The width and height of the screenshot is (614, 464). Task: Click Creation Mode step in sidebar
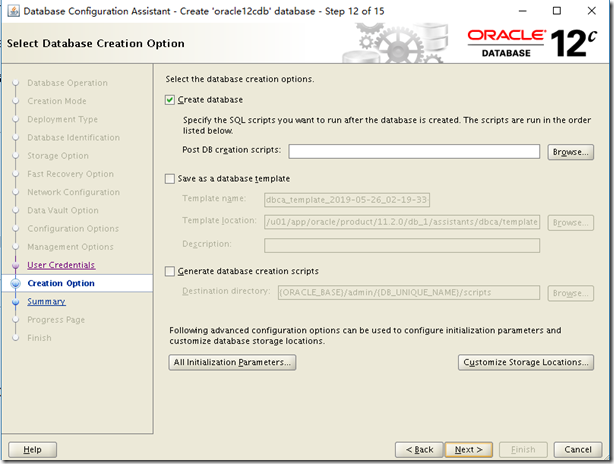coord(57,101)
